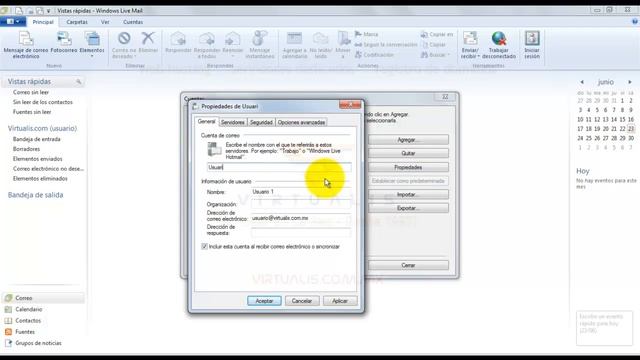Select the Virtualis.com (usuario) account
This screenshot has height=360, width=640.
42,128
